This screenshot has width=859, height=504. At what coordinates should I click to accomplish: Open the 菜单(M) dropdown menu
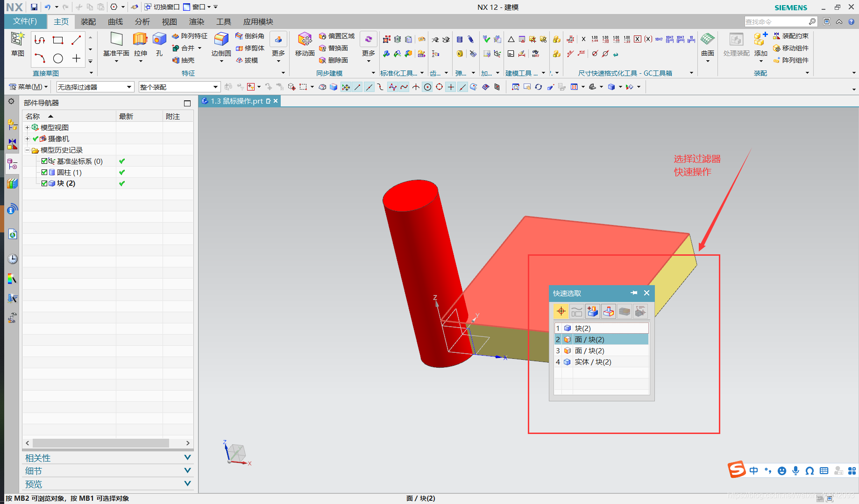click(28, 87)
